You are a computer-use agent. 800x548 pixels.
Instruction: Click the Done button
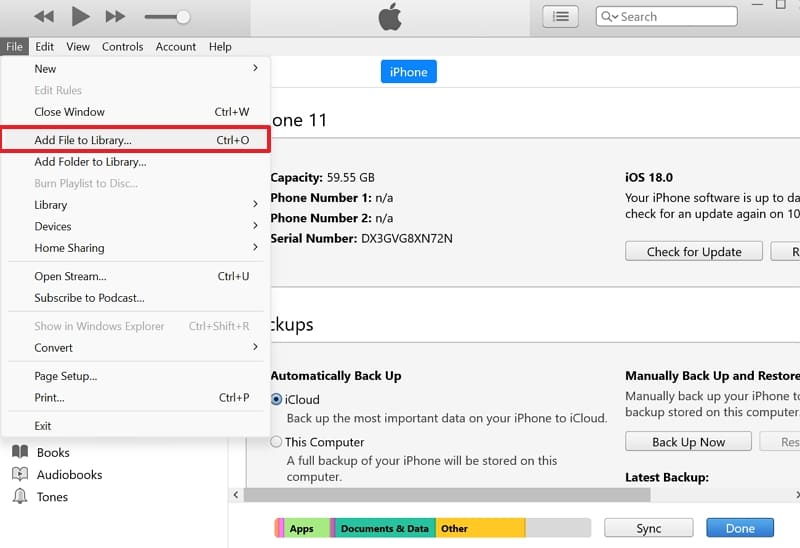coord(740,528)
